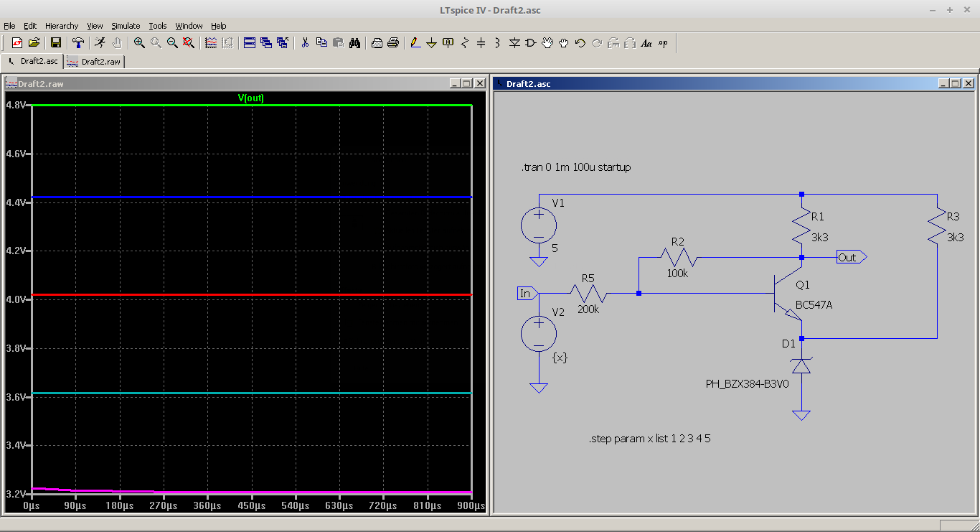Screen dimensions: 980x532
Task: Click the Zoom In magnifier
Action: pyautogui.click(x=139, y=43)
